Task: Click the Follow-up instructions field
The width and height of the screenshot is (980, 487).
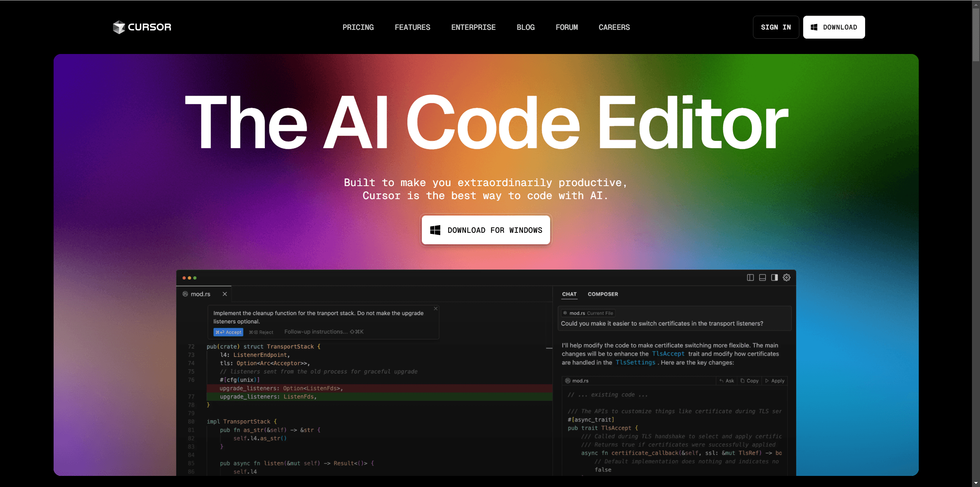Action: pos(324,332)
